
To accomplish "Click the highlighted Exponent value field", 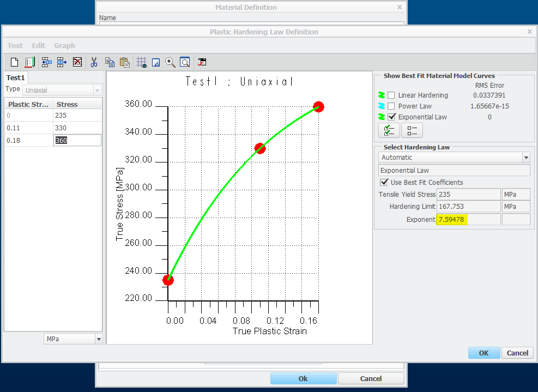I will click(468, 220).
